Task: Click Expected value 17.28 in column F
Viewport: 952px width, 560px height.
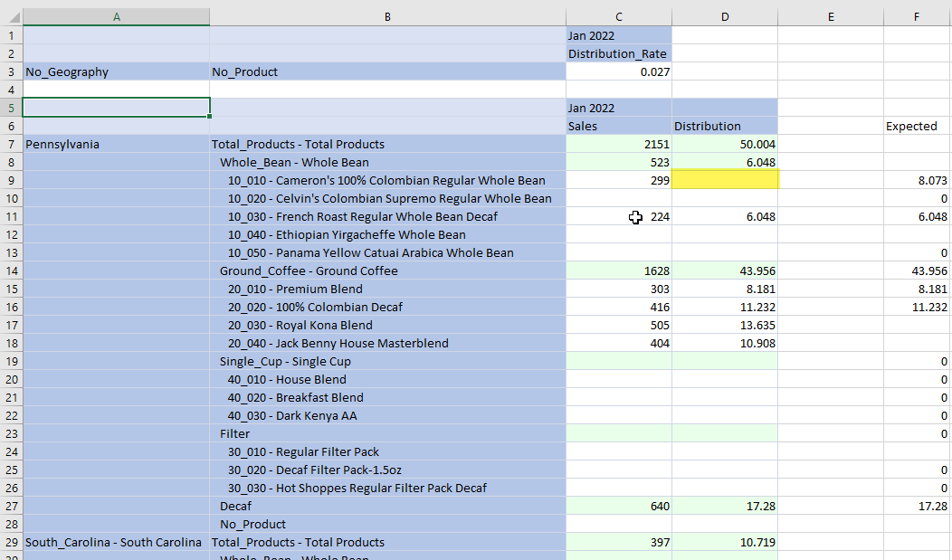Action: click(x=917, y=506)
